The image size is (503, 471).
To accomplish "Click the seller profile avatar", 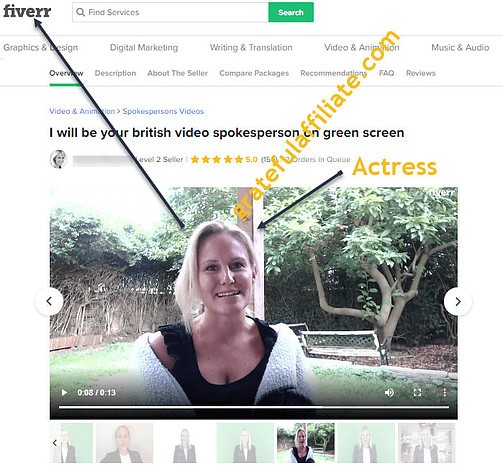I will click(59, 159).
